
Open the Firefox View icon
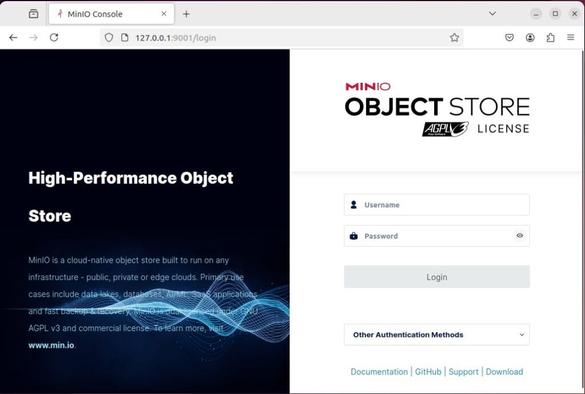(34, 14)
